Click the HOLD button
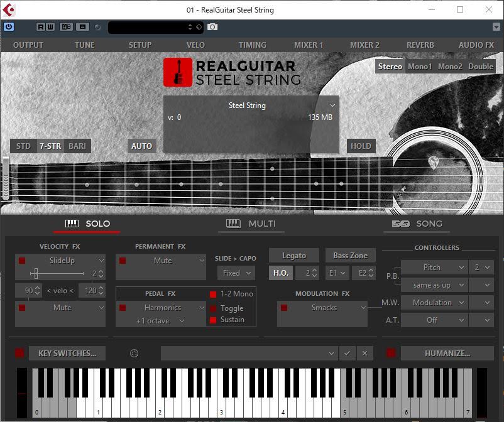Image resolution: width=504 pixels, height=422 pixels. [361, 146]
